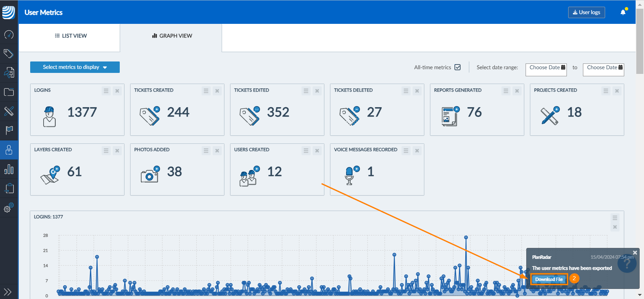Viewport: 644px width, 299px height.
Task: Click the User logs button
Action: click(586, 12)
